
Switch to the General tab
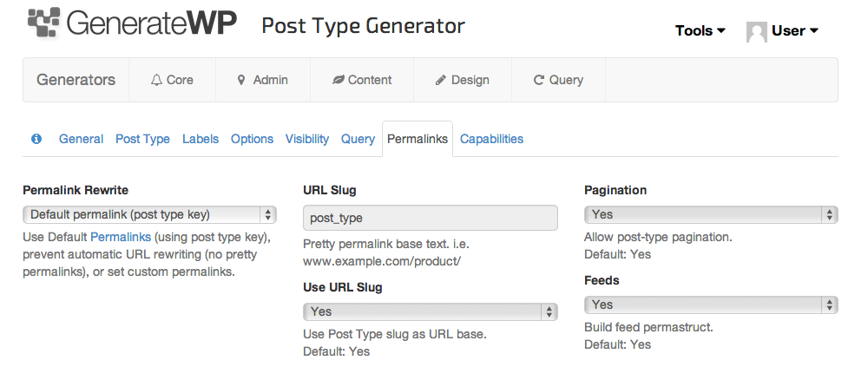(81, 139)
